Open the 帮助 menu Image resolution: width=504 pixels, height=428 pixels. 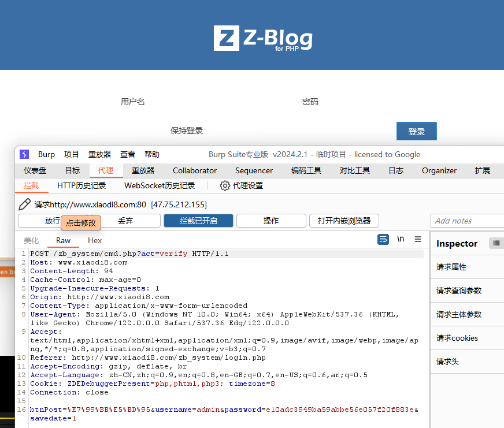[x=152, y=155]
